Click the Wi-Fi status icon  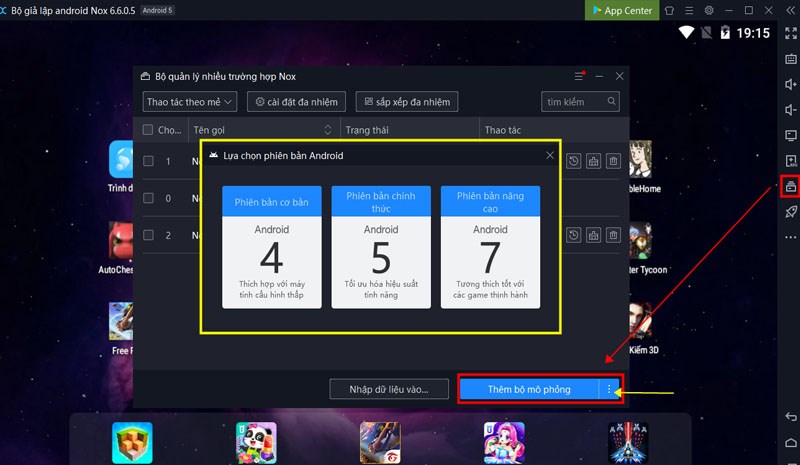[x=686, y=33]
